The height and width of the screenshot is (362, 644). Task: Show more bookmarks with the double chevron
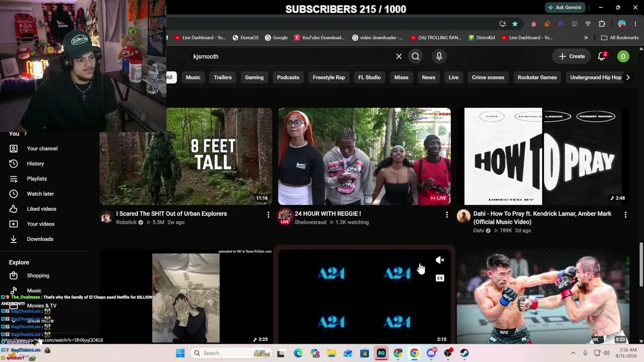pyautogui.click(x=586, y=38)
